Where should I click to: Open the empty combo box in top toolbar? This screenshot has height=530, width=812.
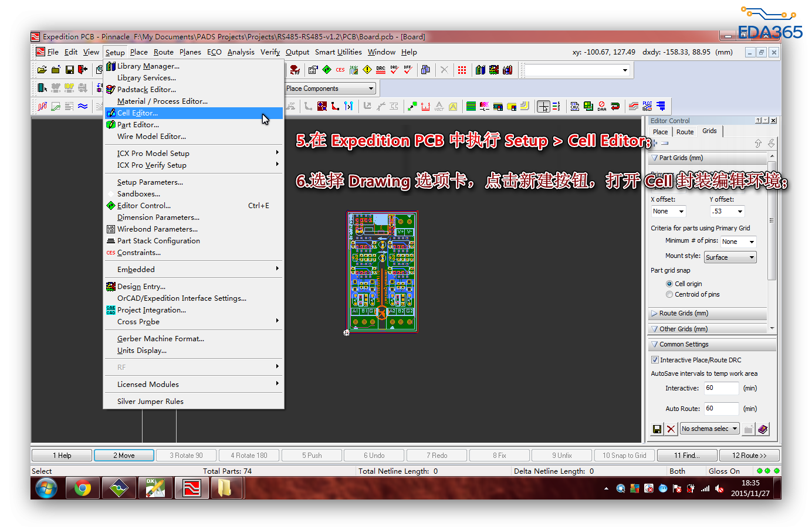click(577, 70)
